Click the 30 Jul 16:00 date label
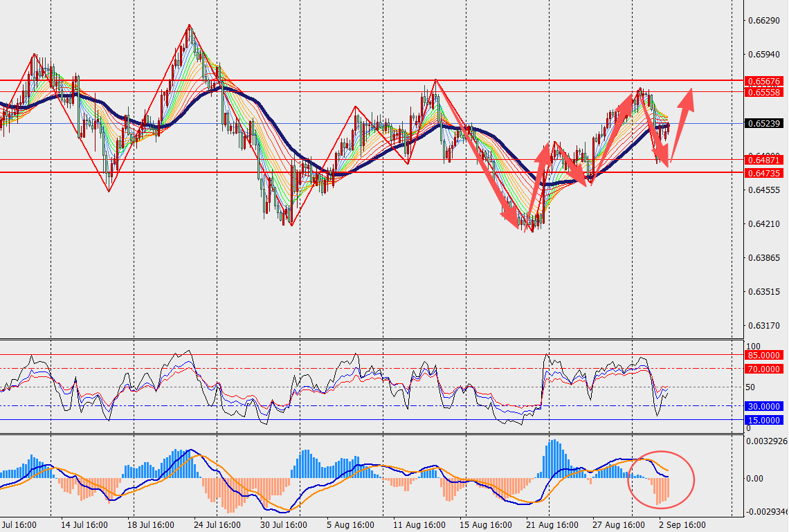789x532 pixels. [283, 524]
